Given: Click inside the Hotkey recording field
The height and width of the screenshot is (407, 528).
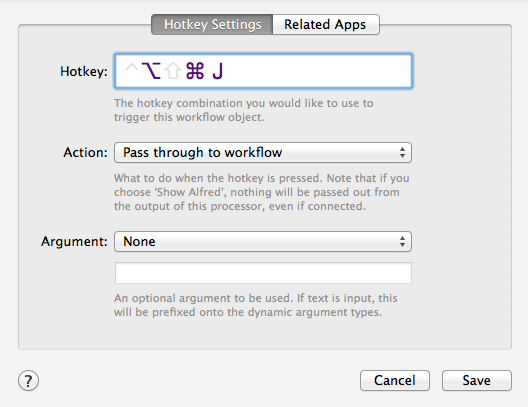Looking at the screenshot, I should (x=263, y=71).
